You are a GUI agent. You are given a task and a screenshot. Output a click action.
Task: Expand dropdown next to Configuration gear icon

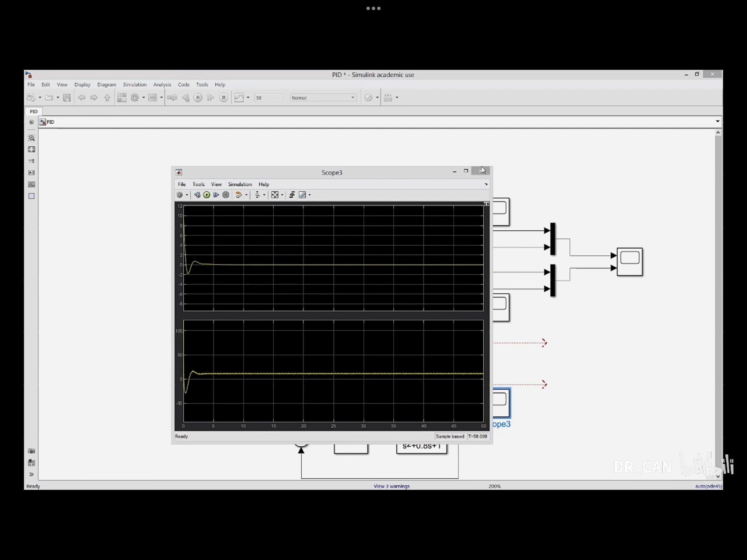click(143, 98)
